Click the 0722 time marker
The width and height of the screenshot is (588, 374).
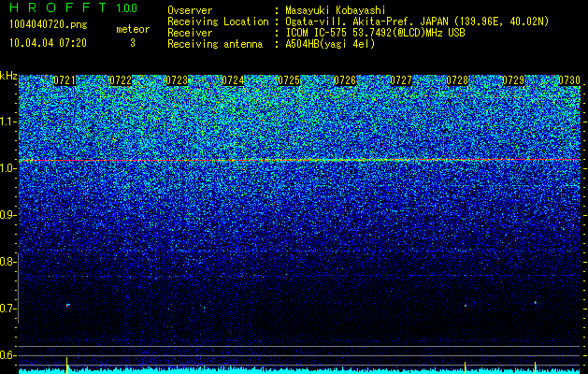[x=121, y=80]
